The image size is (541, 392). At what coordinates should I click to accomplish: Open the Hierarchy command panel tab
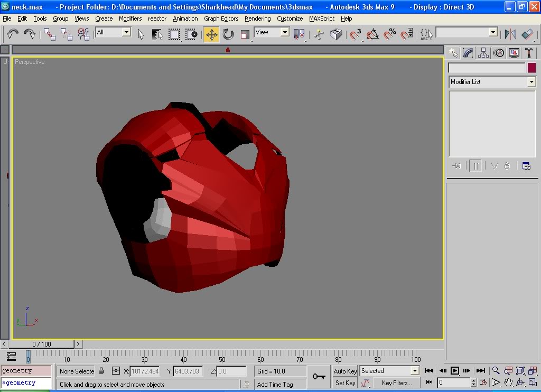(x=483, y=53)
